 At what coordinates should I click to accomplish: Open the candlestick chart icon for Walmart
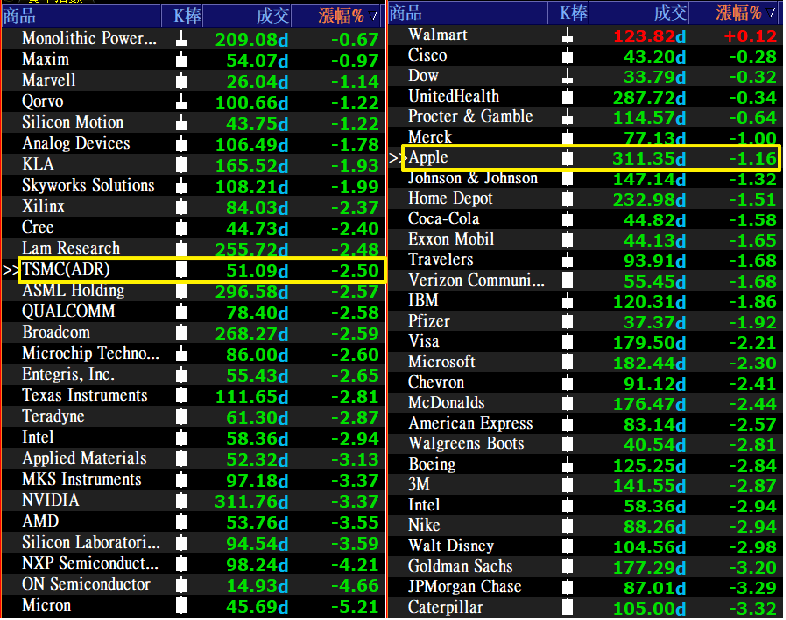click(568, 35)
